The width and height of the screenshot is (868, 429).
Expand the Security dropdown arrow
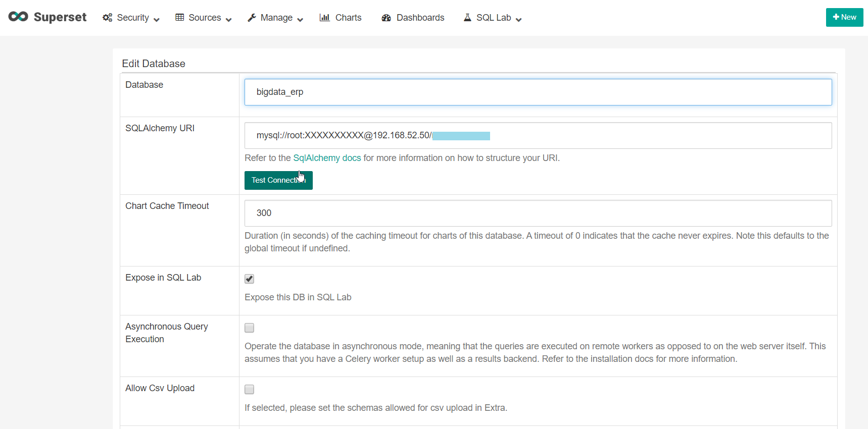(157, 20)
